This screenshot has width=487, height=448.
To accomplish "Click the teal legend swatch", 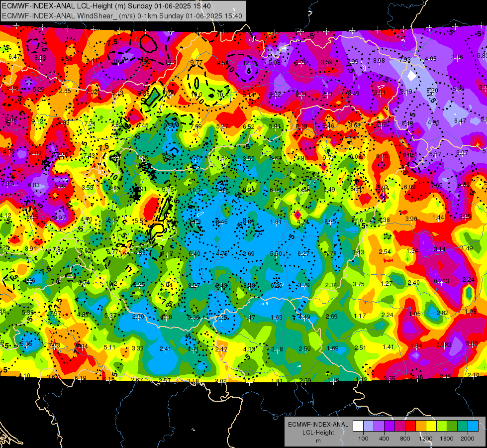I will coord(463,426).
